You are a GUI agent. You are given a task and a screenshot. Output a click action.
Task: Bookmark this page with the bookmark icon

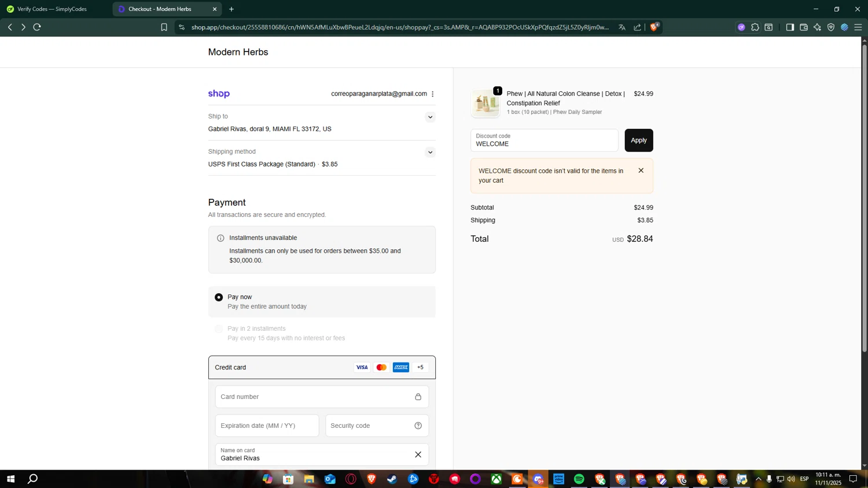164,27
